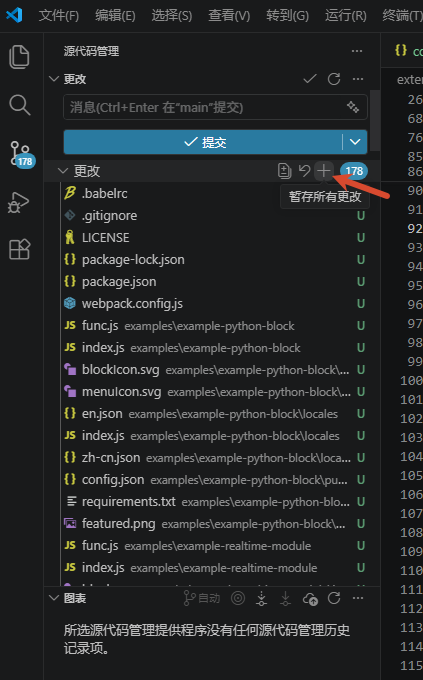Click the fetch icon in graph toolbar
Image resolution: width=423 pixels, height=680 pixels.
click(261, 598)
